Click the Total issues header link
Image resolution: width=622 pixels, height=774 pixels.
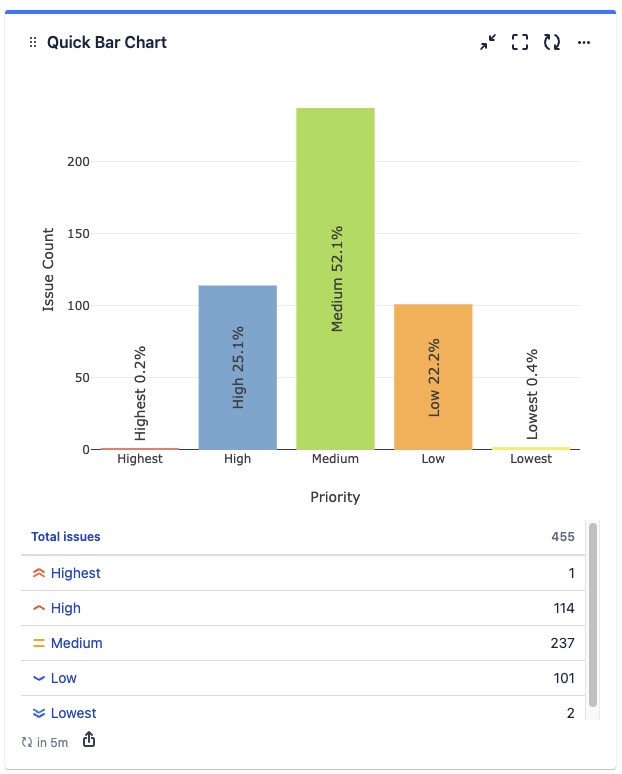[66, 537]
